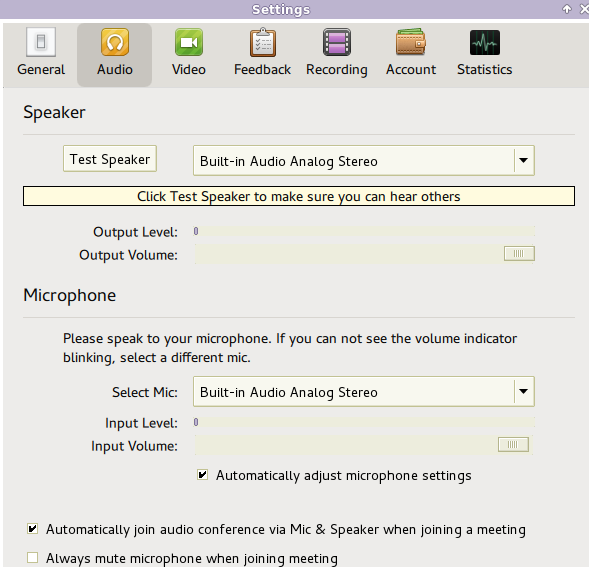Screen dimensions: 589x567
Task: Click the Input Volume slider handle
Action: pos(513,445)
